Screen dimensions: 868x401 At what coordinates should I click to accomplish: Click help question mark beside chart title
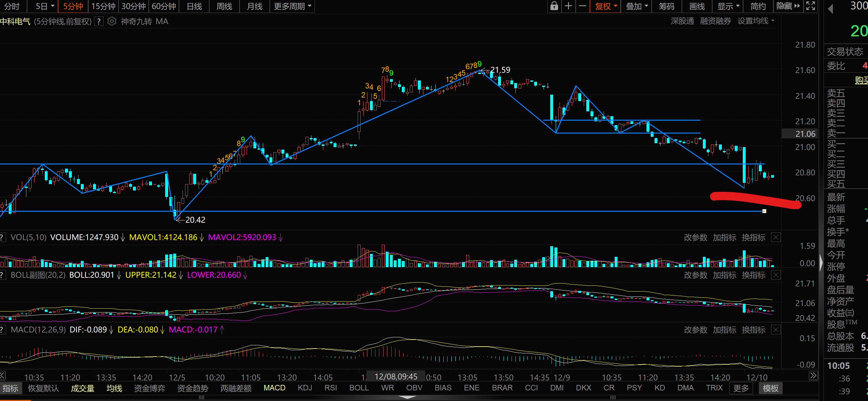99,22
